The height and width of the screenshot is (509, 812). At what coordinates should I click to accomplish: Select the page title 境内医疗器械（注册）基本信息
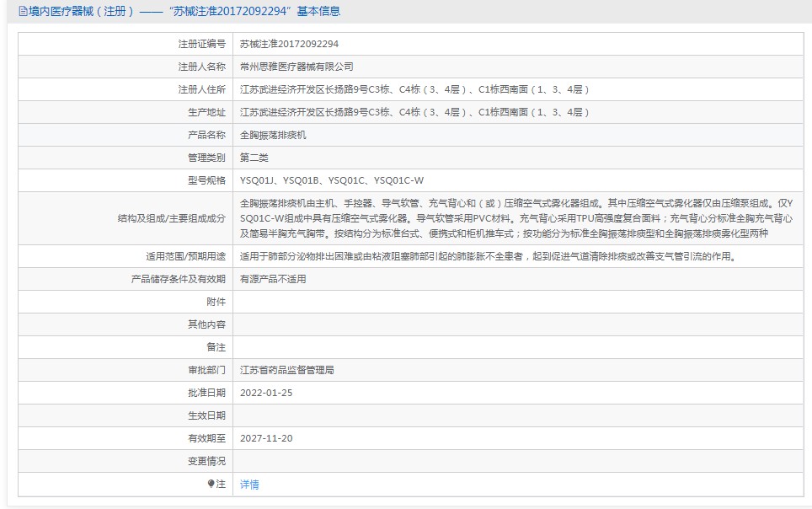coord(184,12)
